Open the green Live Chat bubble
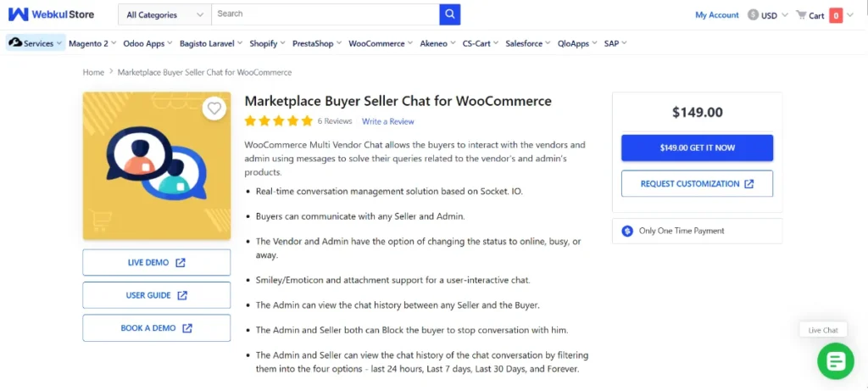Screen dimensions: 868x391 835,362
